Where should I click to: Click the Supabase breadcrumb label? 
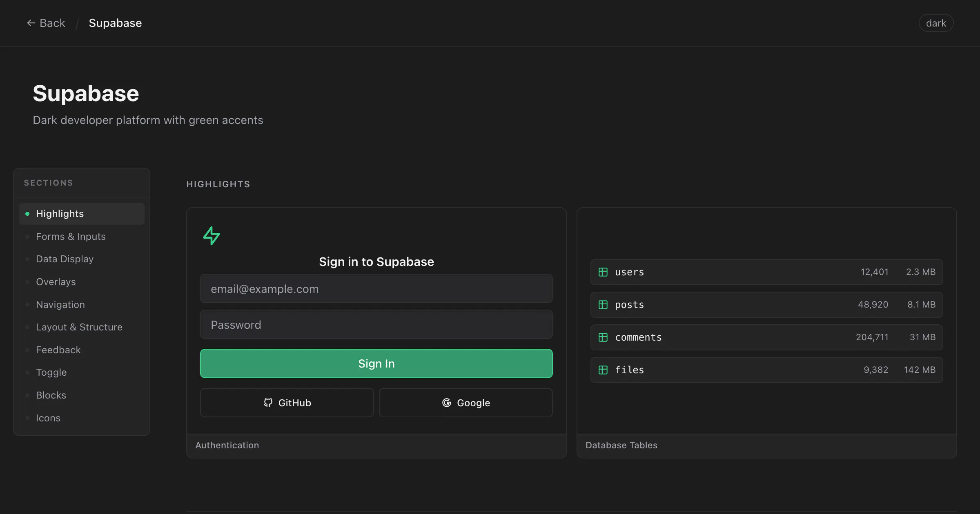tap(115, 23)
